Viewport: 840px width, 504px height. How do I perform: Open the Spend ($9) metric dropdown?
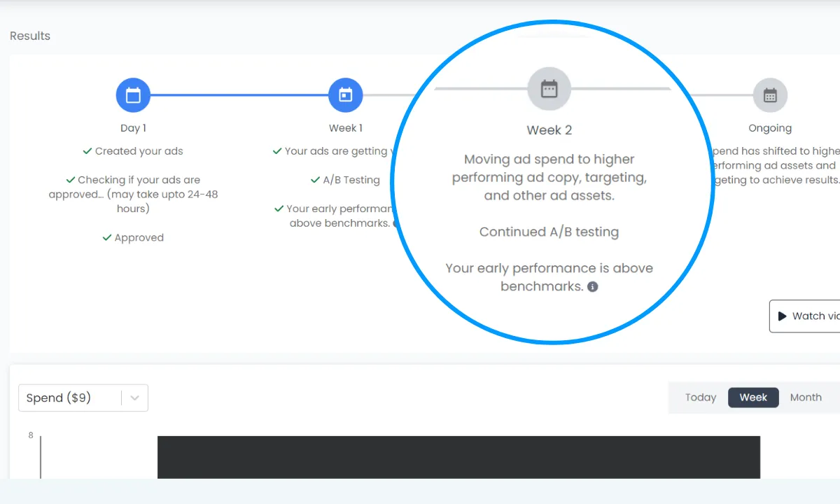[83, 398]
